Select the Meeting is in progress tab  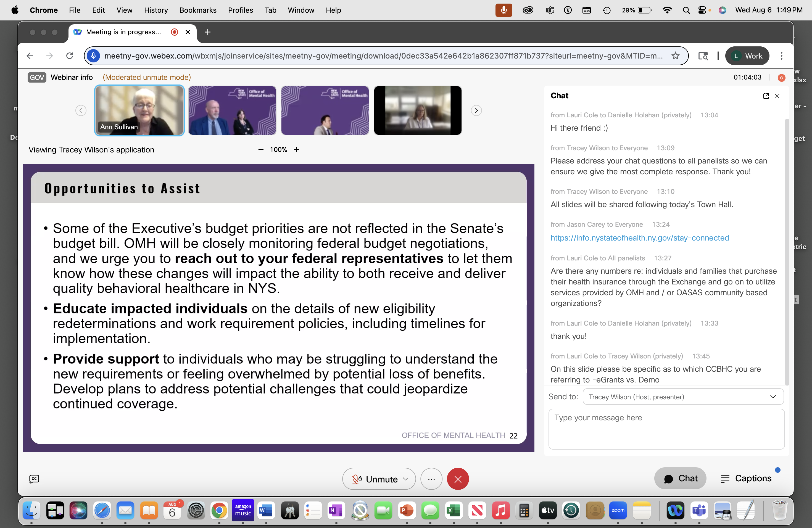123,32
